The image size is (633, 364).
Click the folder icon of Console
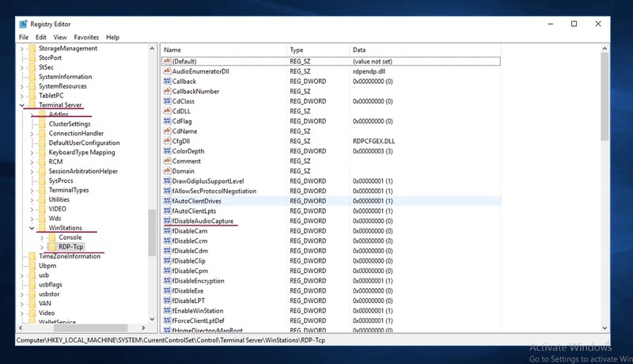tap(52, 237)
